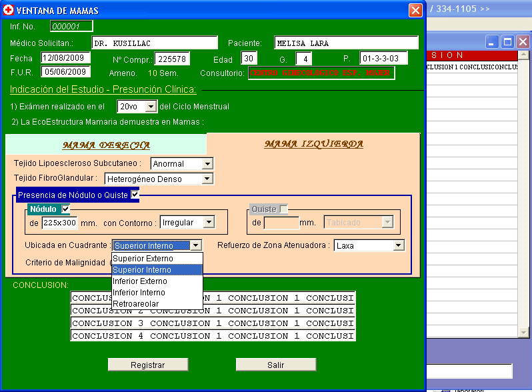The width and height of the screenshot is (532, 392).
Task: Switch to Mama Derecha tab
Action: [x=106, y=145]
